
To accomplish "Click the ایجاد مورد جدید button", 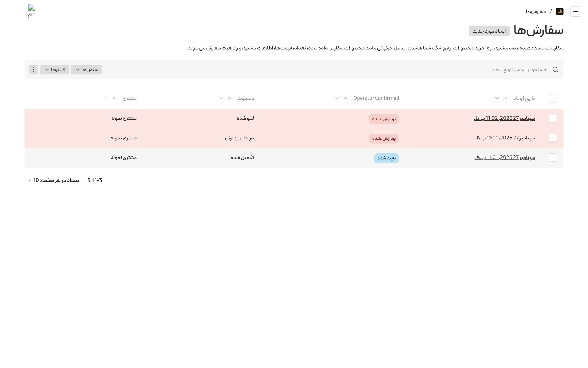I will 489,31.
